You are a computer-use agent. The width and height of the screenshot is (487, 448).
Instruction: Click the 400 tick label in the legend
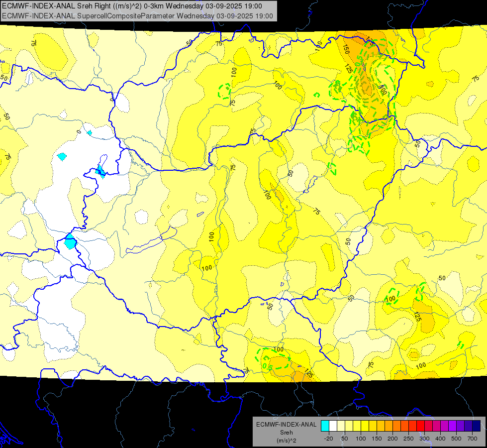(440, 439)
